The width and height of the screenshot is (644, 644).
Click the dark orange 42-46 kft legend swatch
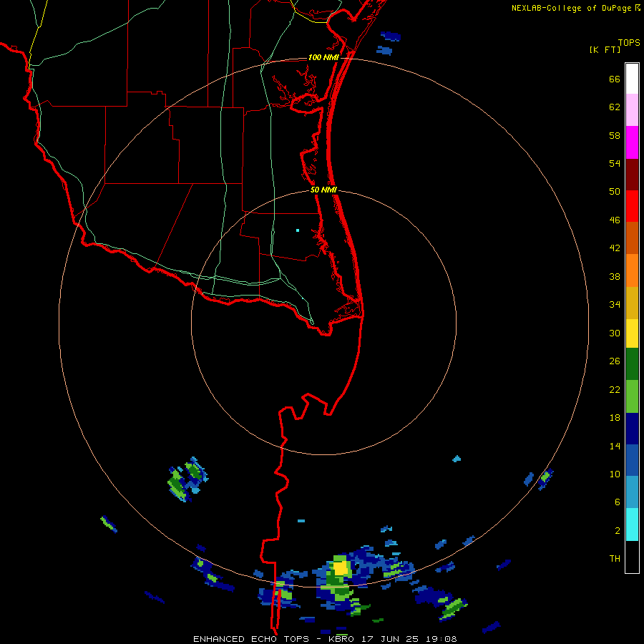(x=632, y=238)
